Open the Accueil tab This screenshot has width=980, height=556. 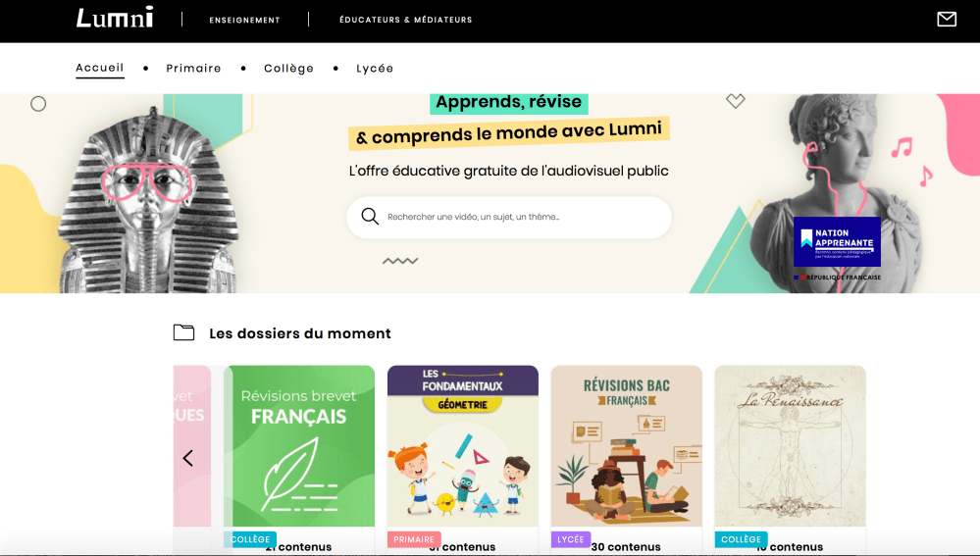pos(100,68)
